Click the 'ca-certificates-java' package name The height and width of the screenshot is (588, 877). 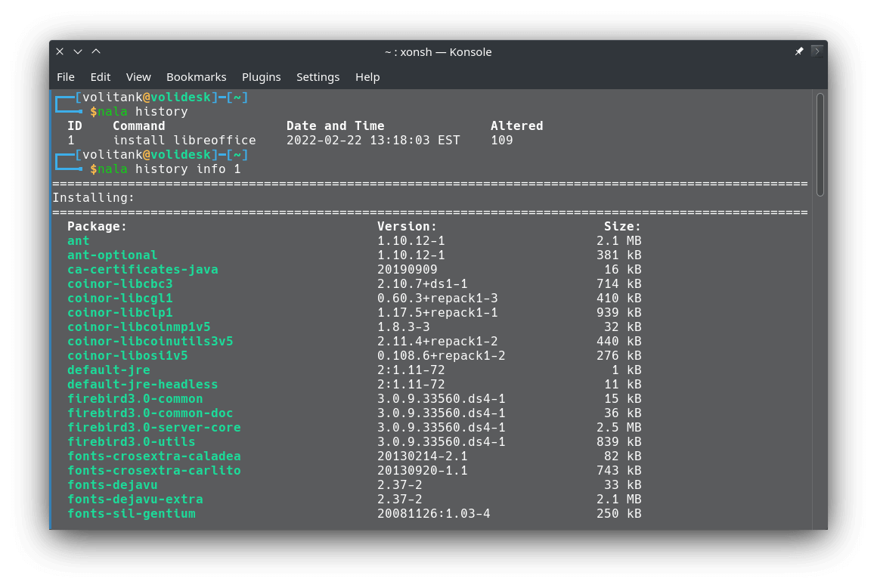[143, 270]
